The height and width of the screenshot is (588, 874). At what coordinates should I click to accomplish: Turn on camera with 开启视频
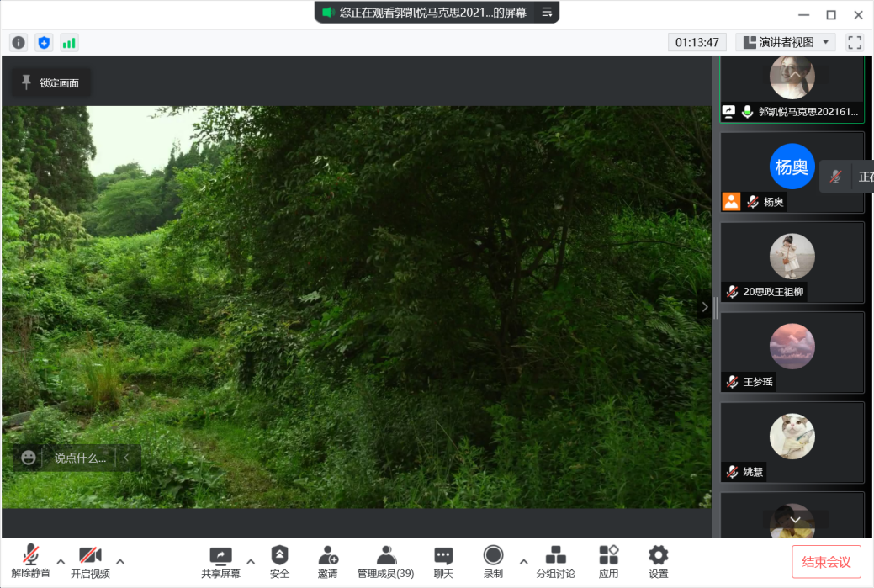[x=90, y=561]
